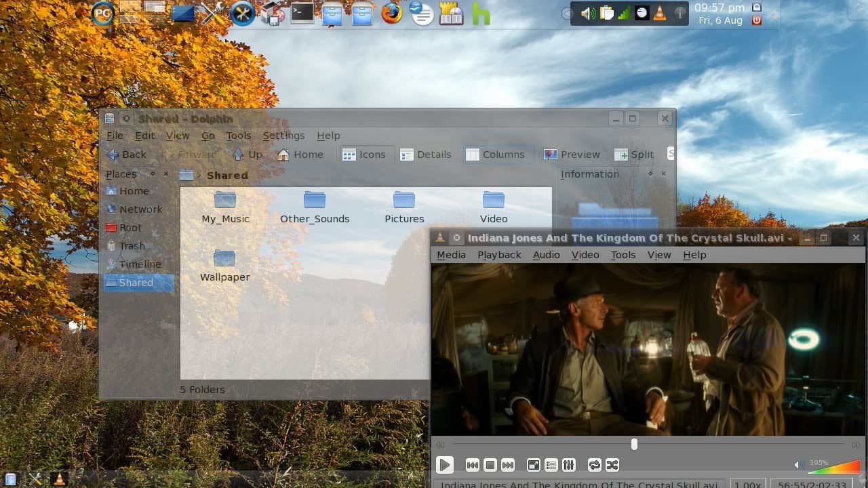Click Shared in Dolphin location breadcrumb
868x488 pixels.
coord(227,175)
